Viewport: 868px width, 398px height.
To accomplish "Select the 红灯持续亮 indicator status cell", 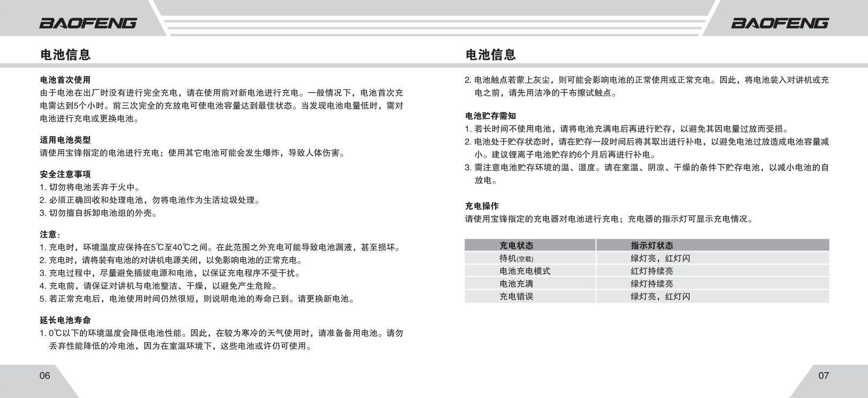I will (x=652, y=271).
